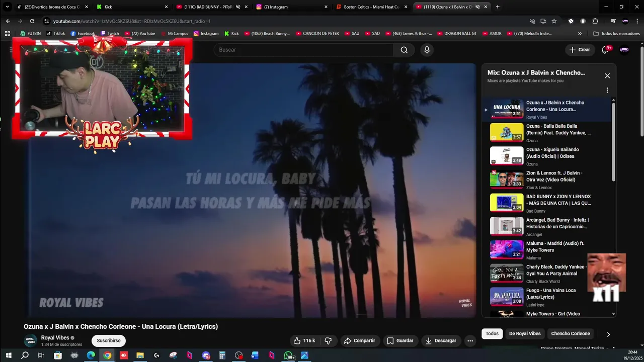Open the tab search dropdown arrow
This screenshot has width=644, height=362.
pyautogui.click(x=7, y=7)
